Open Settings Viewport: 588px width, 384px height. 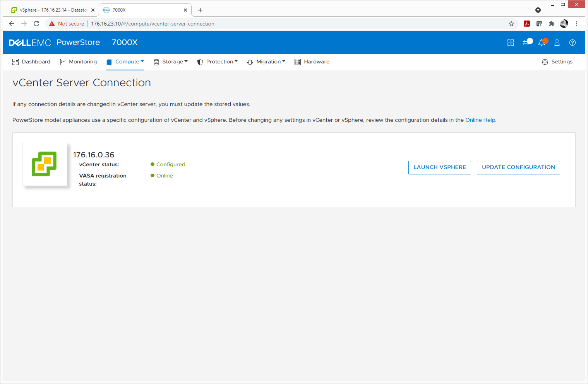pyautogui.click(x=557, y=62)
